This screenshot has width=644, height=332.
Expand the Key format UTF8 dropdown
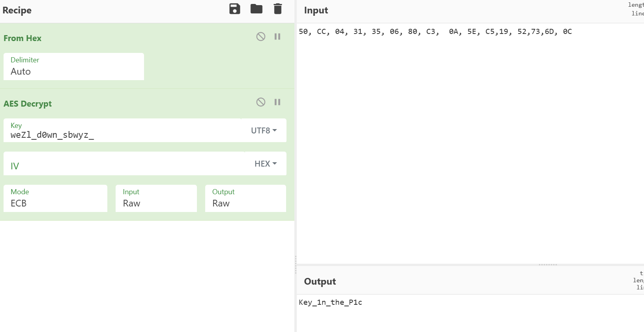(264, 131)
